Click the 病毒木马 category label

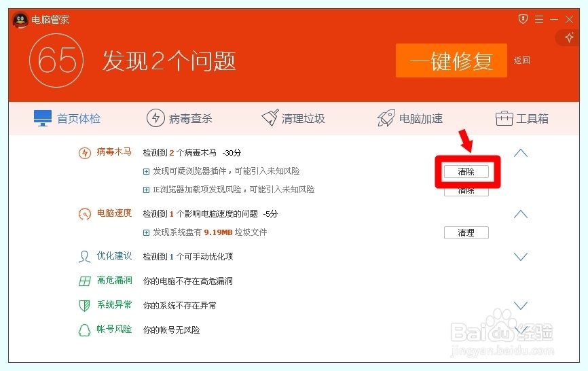pos(114,152)
